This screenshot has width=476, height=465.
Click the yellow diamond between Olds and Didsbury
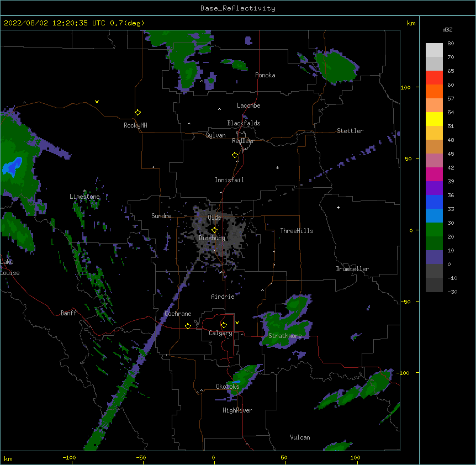pos(214,230)
